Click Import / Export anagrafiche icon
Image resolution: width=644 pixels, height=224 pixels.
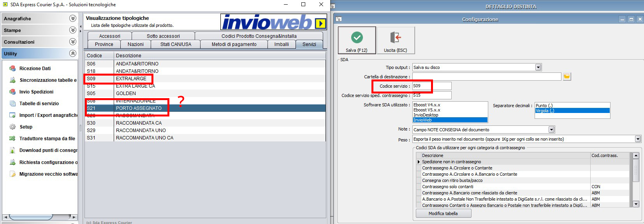(x=12, y=115)
